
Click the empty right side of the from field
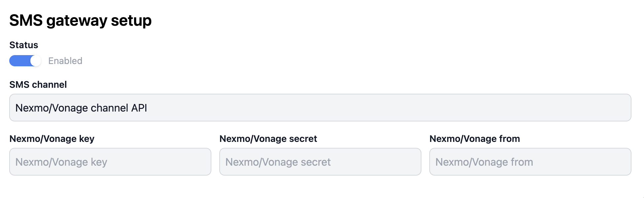coord(594,162)
